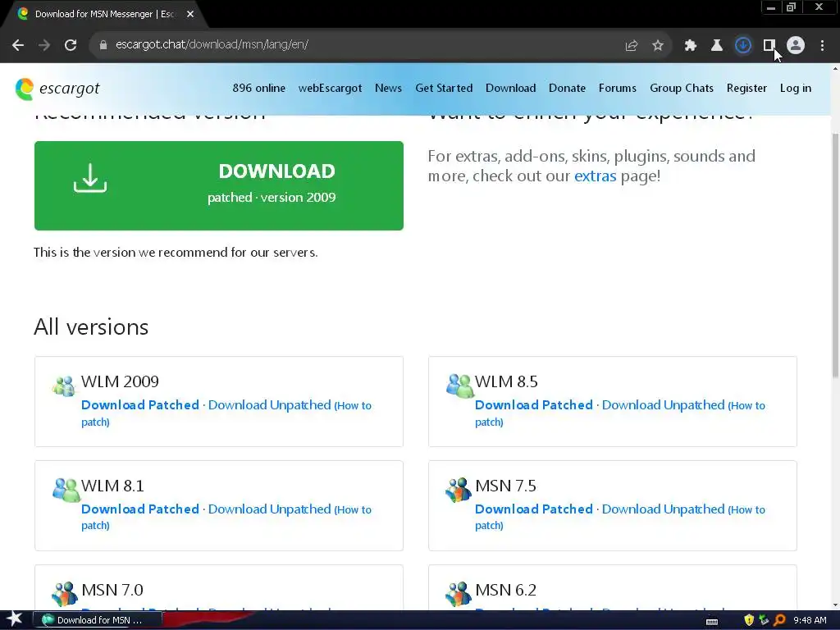Click Register in the nav bar
The height and width of the screenshot is (630, 840).
pyautogui.click(x=746, y=89)
